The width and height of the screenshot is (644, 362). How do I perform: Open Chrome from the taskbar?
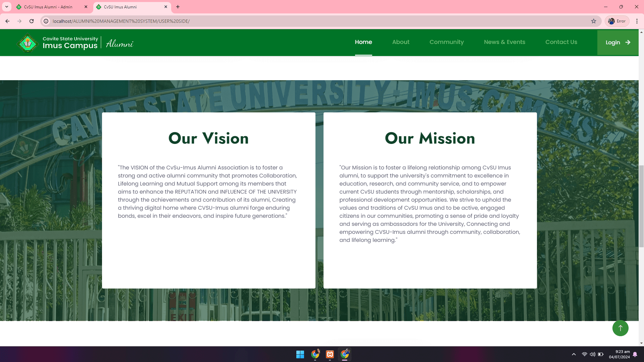point(315,354)
